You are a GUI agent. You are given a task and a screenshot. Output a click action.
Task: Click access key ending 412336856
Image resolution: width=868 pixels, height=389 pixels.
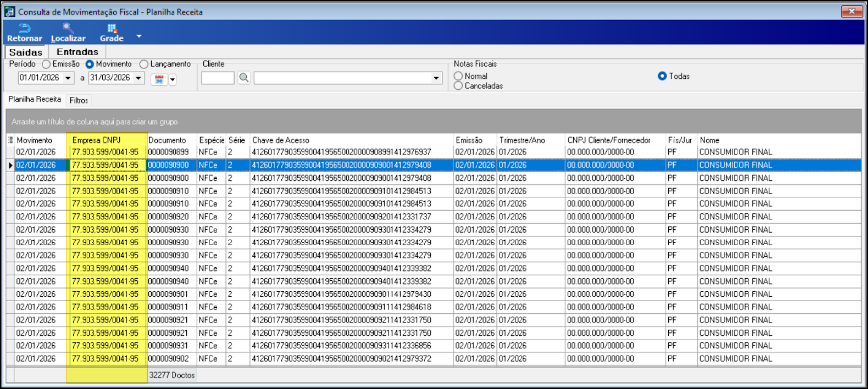click(351, 345)
